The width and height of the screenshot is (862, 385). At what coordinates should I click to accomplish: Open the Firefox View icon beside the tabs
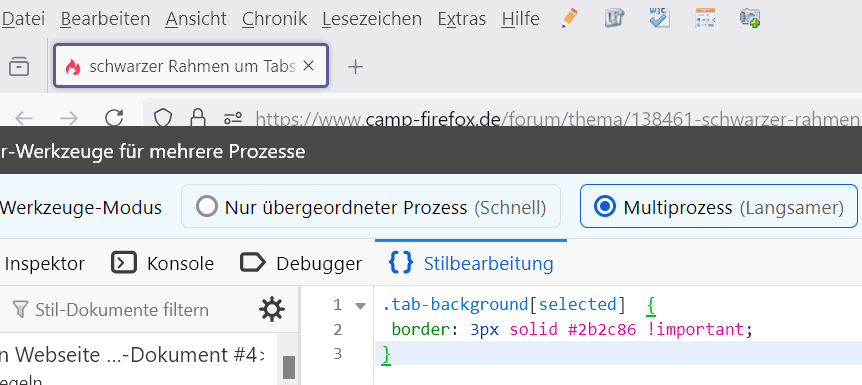pyautogui.click(x=19, y=67)
